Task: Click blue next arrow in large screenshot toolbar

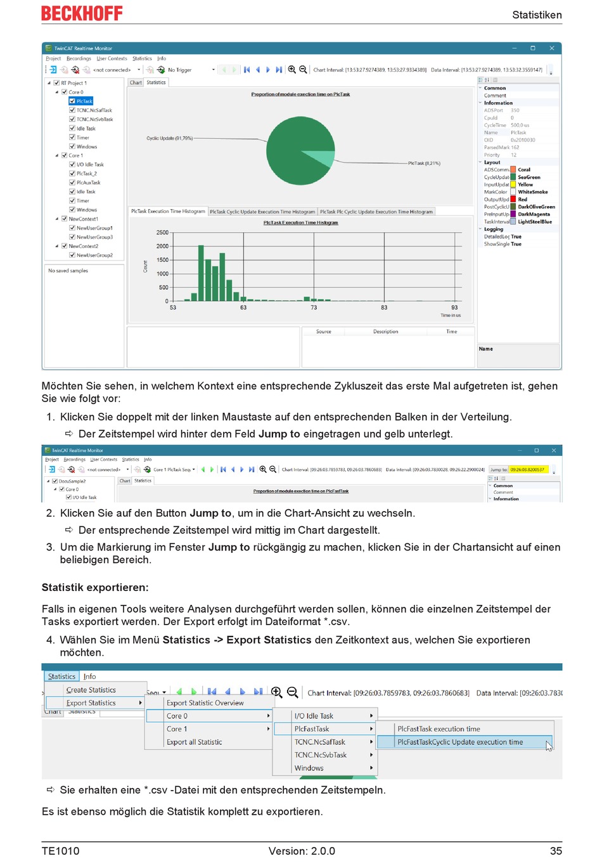Action: [x=267, y=70]
